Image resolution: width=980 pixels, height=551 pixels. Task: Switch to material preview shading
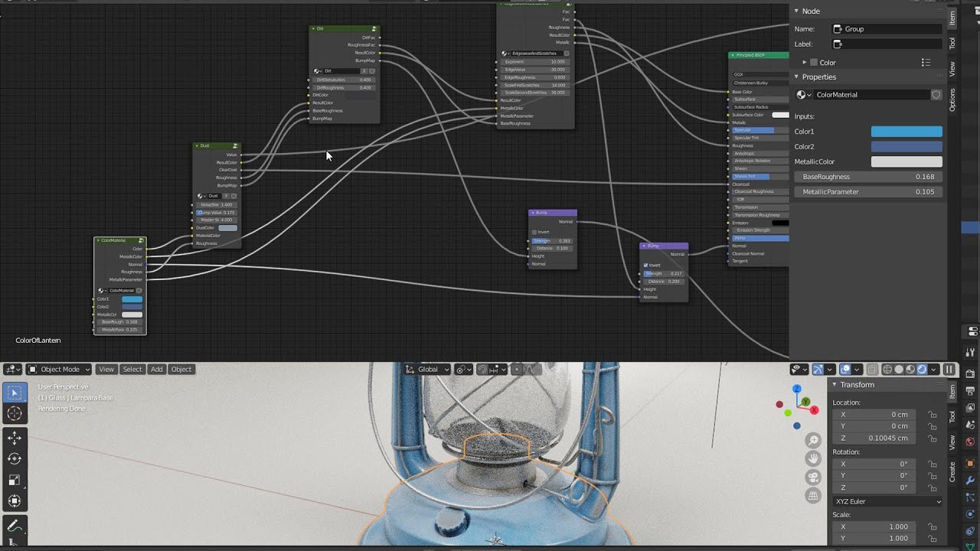point(910,370)
